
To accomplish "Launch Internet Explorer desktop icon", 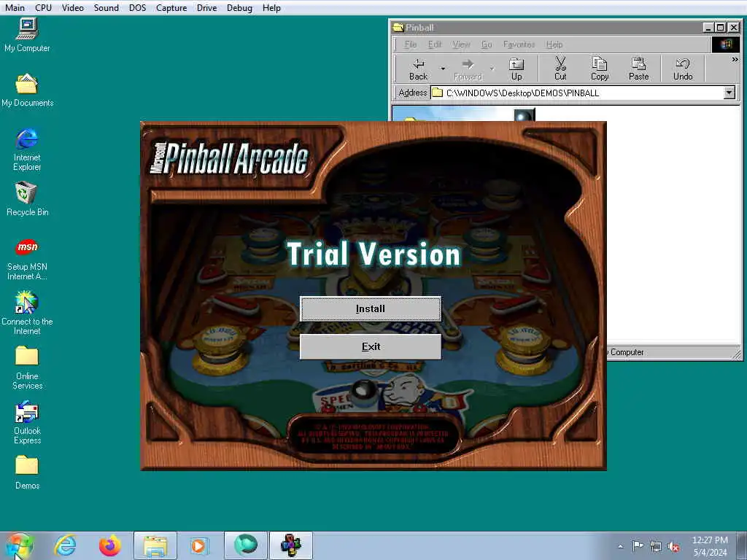I will 27,149.
